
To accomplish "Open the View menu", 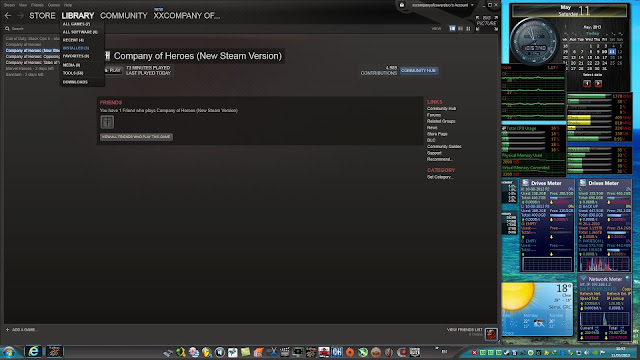I will [x=23, y=5].
